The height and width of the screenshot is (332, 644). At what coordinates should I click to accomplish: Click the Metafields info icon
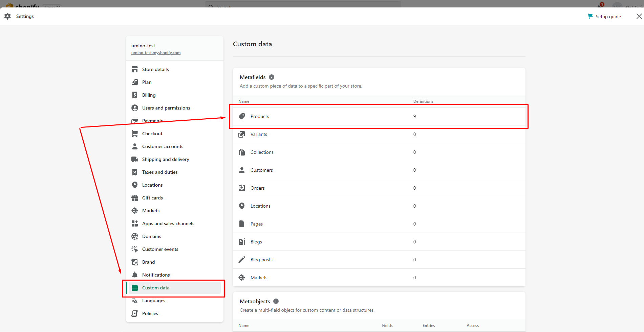(272, 77)
